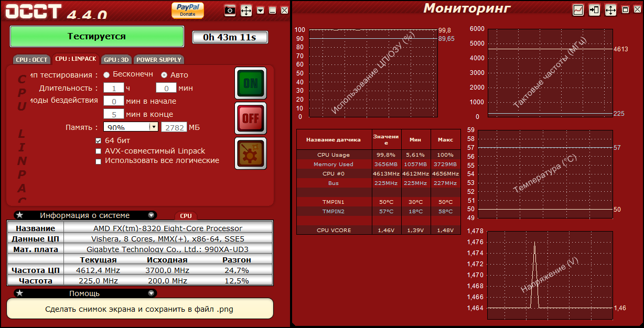Click the 225,0 MHz current bus frequency
644x328 pixels.
pos(98,281)
